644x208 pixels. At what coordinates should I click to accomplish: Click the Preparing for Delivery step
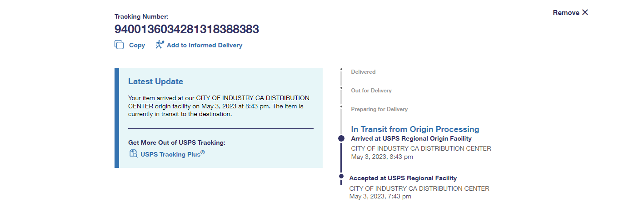(379, 109)
